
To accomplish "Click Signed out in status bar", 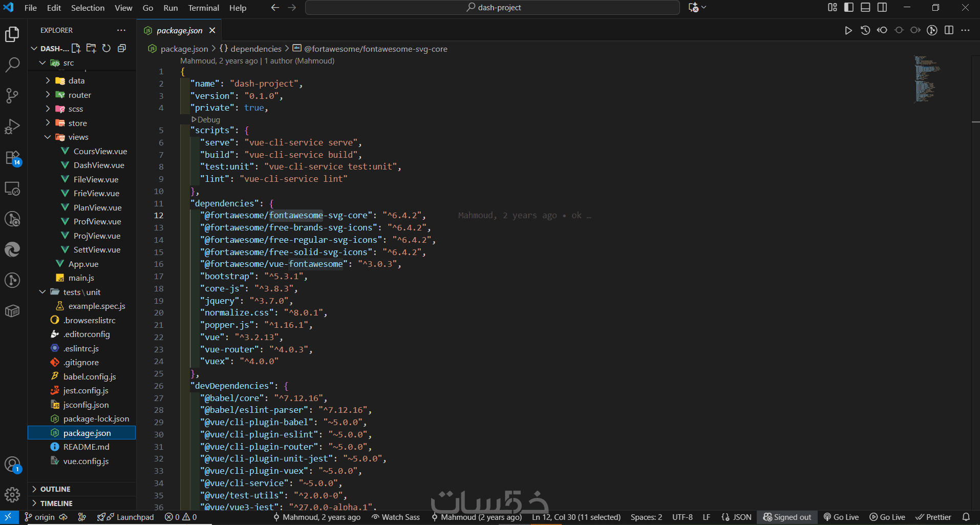I will (787, 517).
